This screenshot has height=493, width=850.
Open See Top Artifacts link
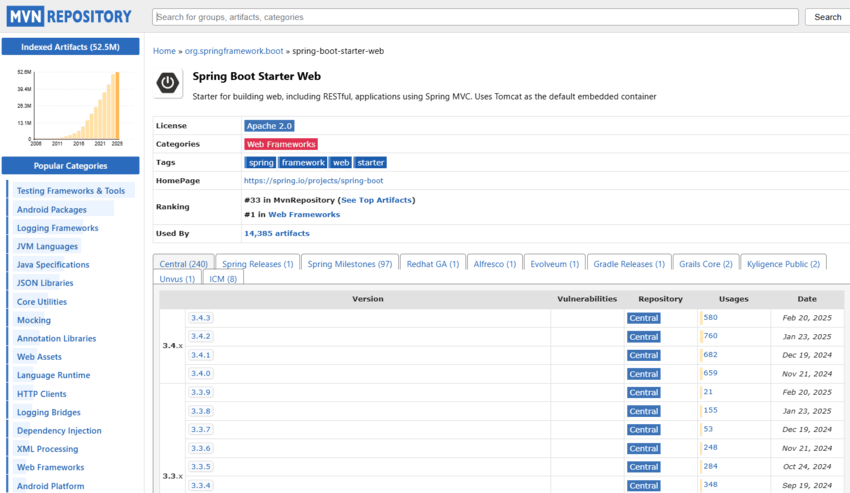point(376,200)
